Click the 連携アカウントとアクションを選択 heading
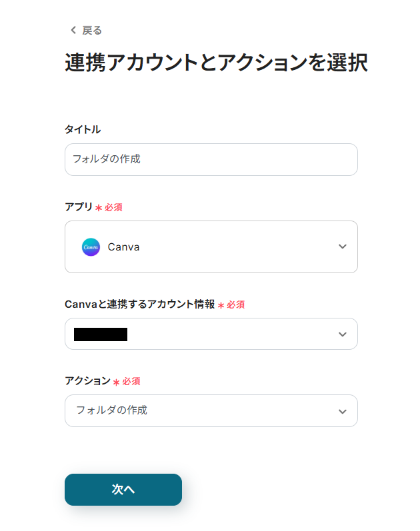The width and height of the screenshot is (420, 531). (x=216, y=63)
